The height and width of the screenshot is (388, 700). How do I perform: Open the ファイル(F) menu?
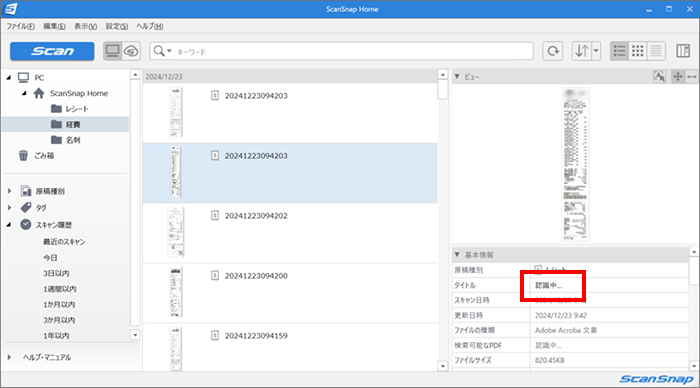coord(20,26)
